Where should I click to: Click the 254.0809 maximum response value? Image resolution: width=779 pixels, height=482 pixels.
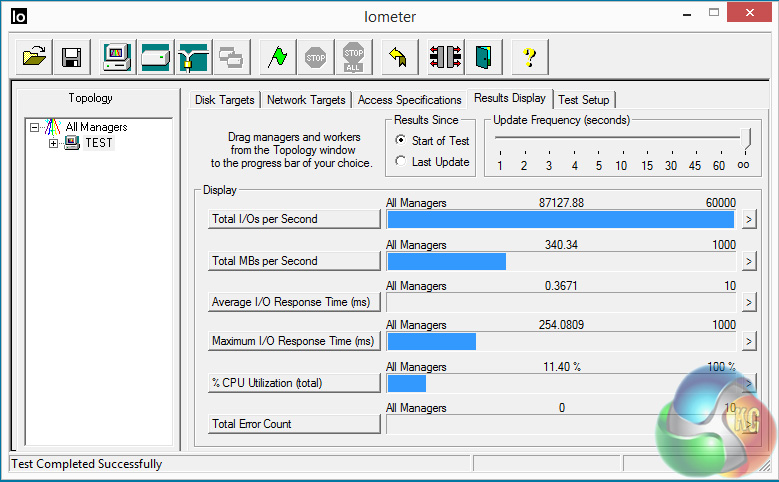(561, 325)
